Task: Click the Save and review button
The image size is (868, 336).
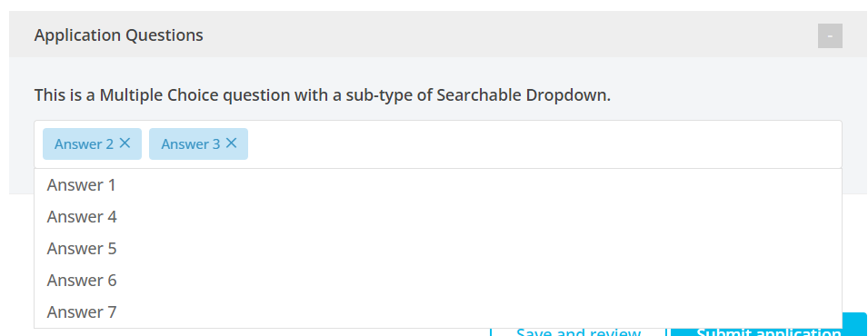Action: 578,332
